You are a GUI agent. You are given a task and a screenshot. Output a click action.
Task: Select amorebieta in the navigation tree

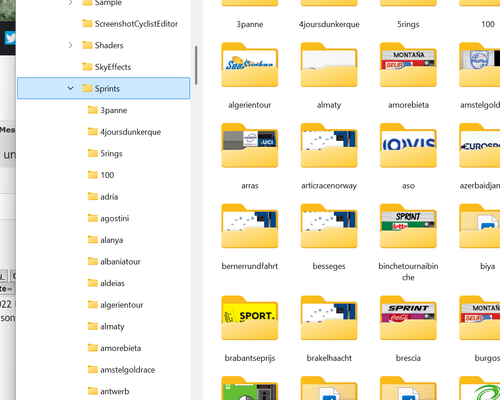121,348
